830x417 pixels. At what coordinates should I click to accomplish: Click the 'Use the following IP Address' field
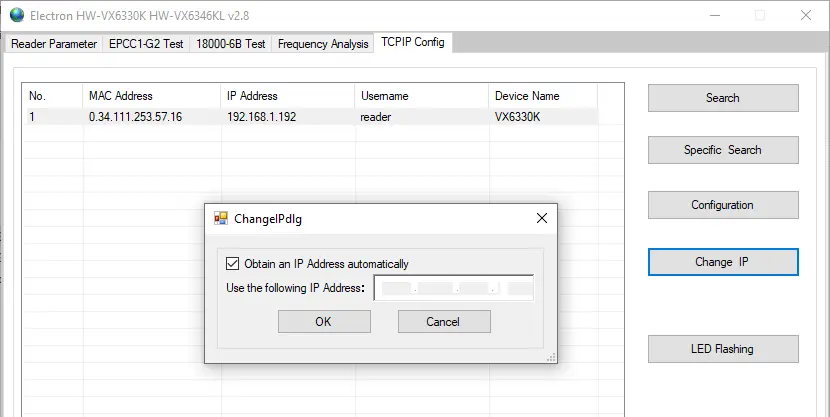pos(454,289)
